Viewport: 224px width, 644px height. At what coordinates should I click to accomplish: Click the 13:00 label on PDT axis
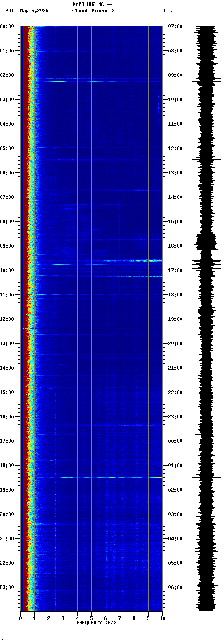coord(7,344)
